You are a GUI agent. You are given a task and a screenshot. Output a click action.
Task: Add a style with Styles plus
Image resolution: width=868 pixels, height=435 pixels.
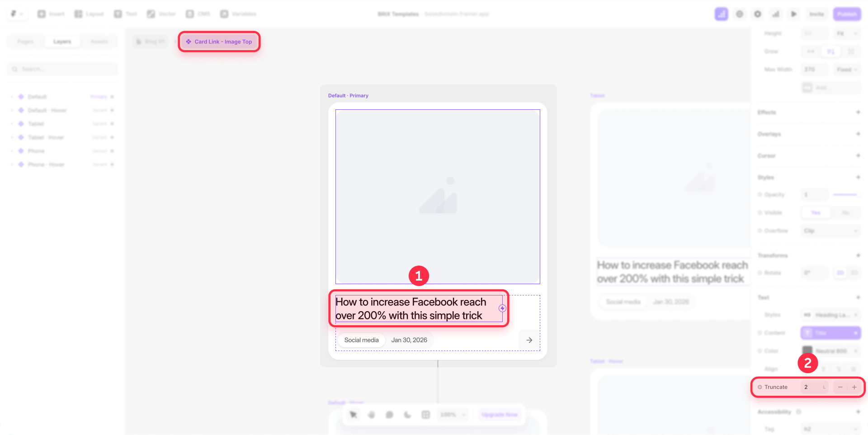tap(858, 177)
